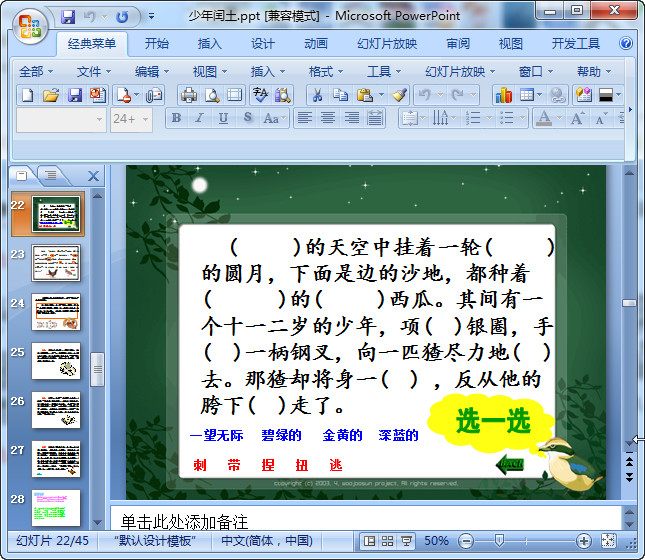Click the font color A swatch
The height and width of the screenshot is (560, 645).
tap(544, 119)
